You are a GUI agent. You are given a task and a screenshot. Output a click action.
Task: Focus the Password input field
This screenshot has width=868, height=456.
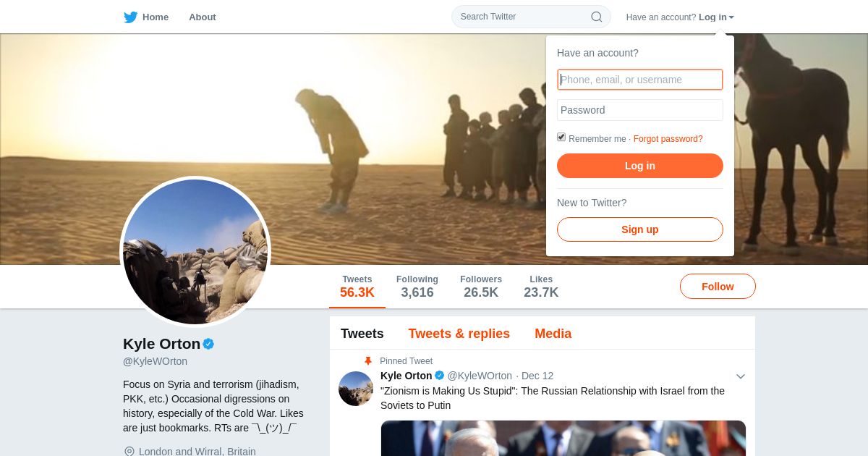(x=640, y=110)
